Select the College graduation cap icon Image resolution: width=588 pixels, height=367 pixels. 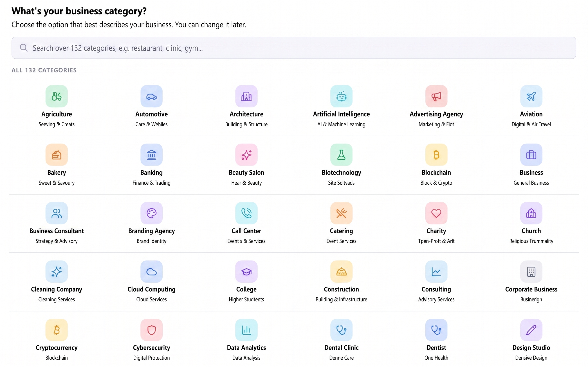[x=246, y=272]
